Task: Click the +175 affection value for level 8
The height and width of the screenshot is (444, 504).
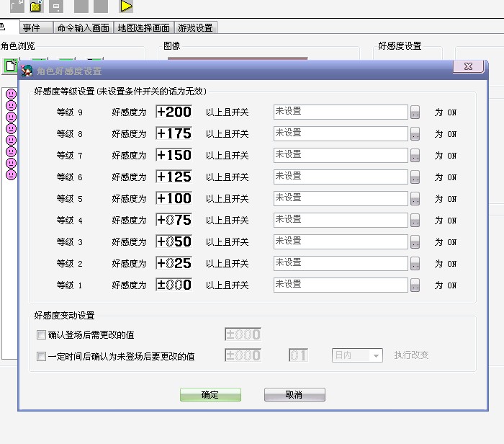Action: (x=174, y=133)
